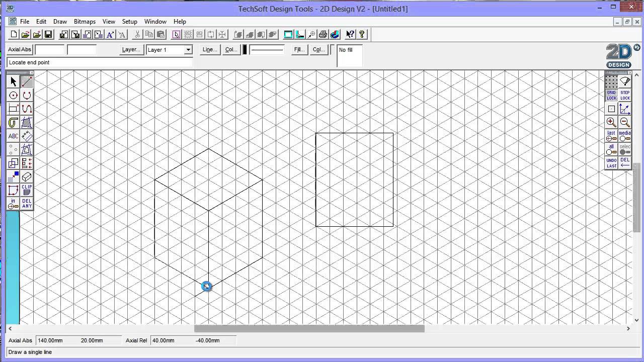Image resolution: width=644 pixels, height=362 pixels.
Task: Toggle GRID LOCK on or off
Action: point(611,95)
